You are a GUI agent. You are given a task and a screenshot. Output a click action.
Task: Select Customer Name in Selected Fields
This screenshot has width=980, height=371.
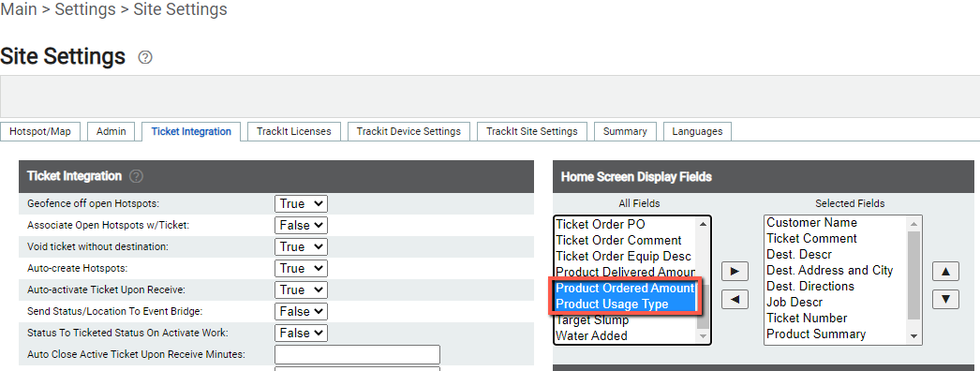[x=837, y=222]
